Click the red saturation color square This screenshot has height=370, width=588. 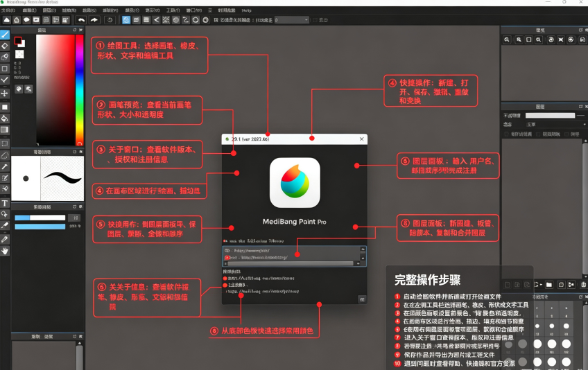point(55,90)
